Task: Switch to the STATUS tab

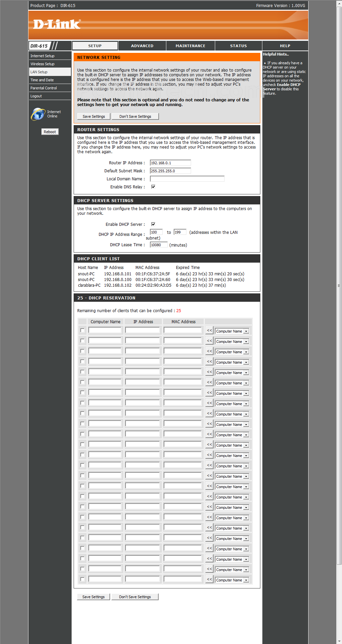Action: coord(238,46)
